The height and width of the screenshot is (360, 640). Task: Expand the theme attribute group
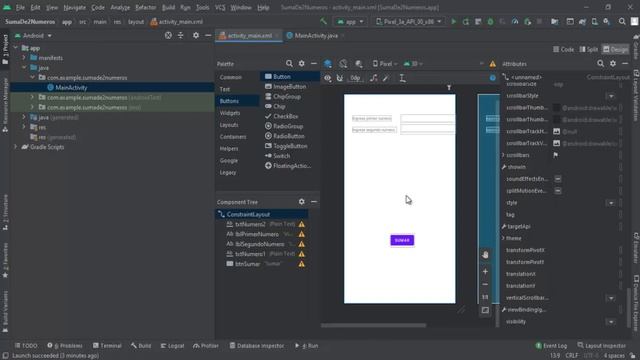tap(503, 238)
